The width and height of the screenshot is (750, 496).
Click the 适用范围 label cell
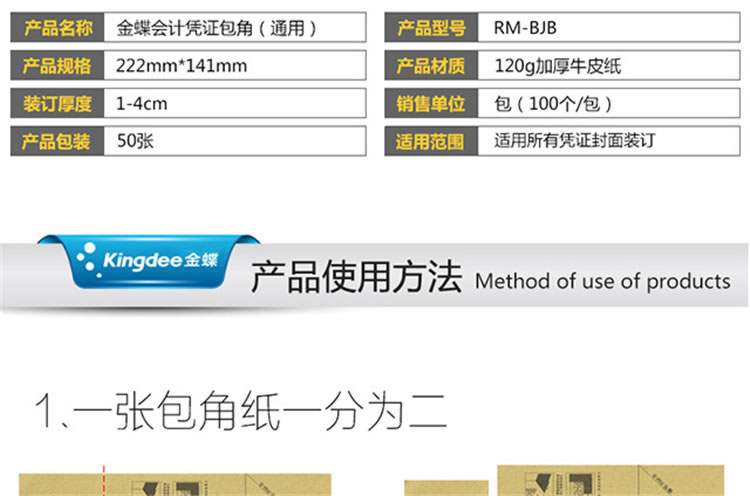tap(431, 141)
